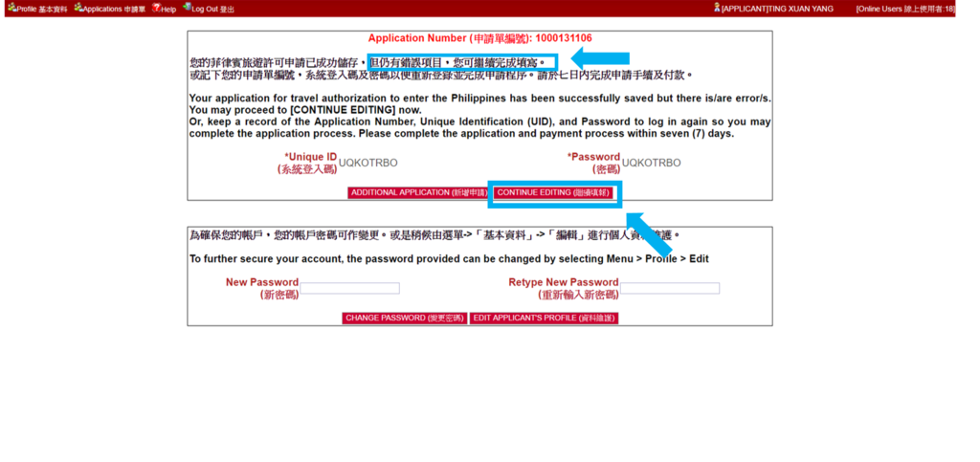Open the Applications 申請單 menu
Viewport: 980px width, 462px height.
click(109, 10)
